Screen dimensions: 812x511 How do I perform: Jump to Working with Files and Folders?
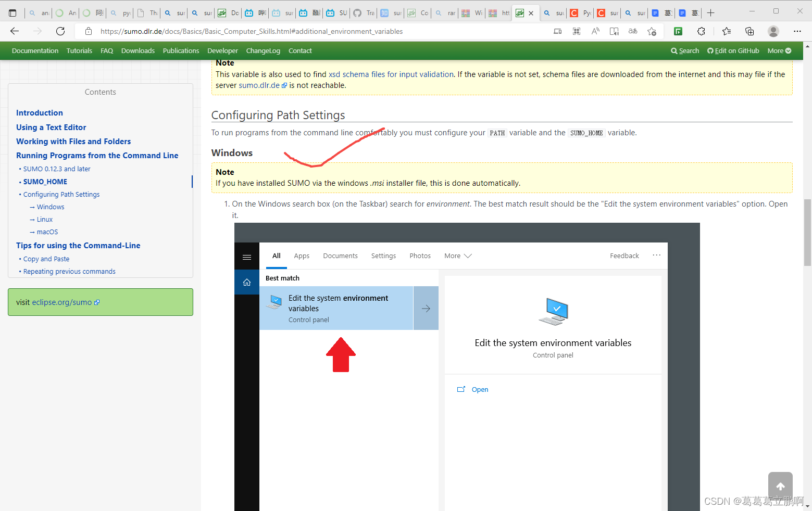tap(73, 142)
